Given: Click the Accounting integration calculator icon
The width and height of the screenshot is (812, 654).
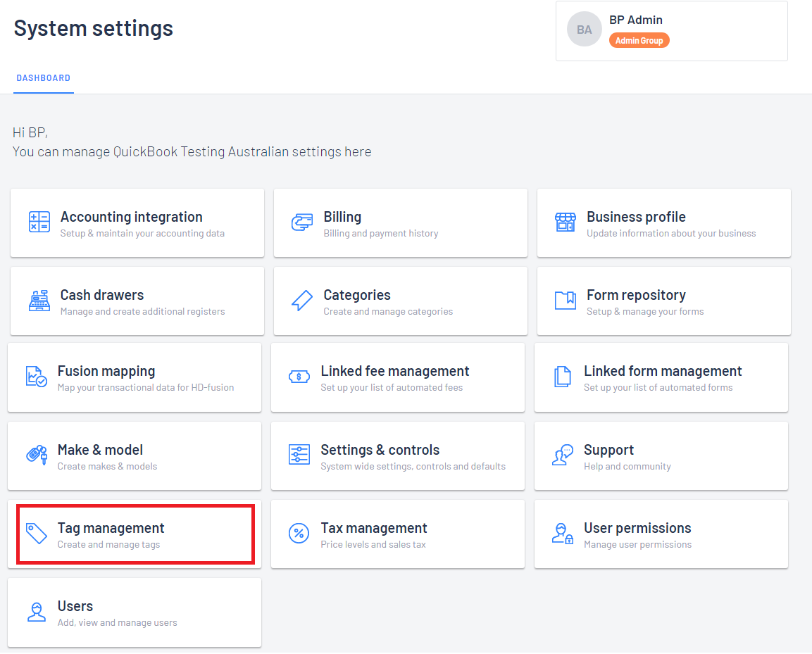Looking at the screenshot, I should click(x=39, y=222).
